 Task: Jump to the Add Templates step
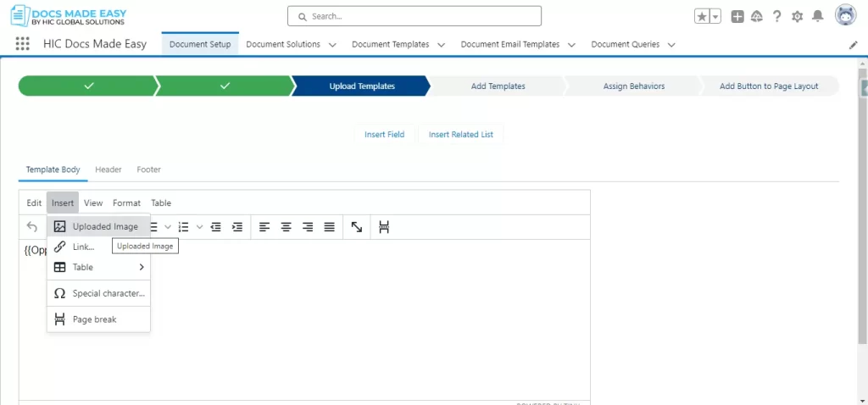point(498,86)
